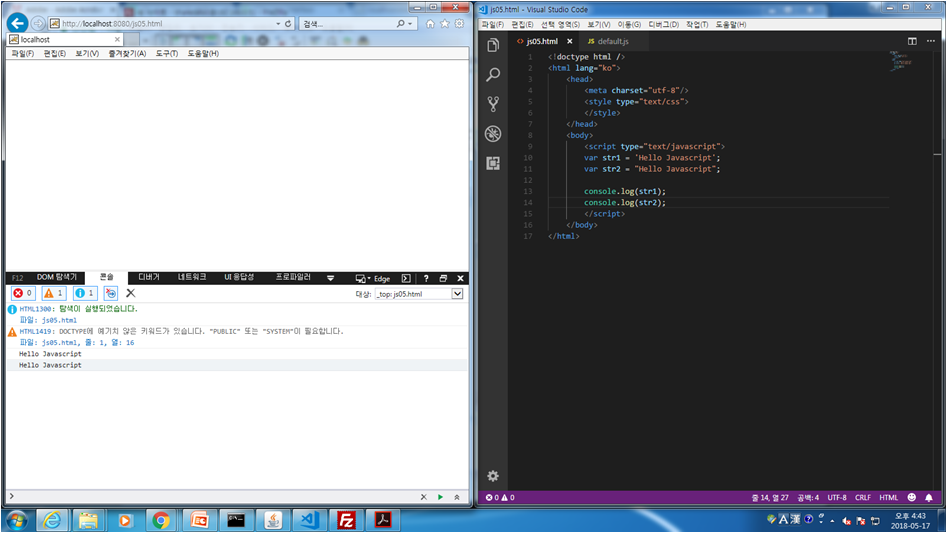Open VS Code notifications bell
The width and height of the screenshot is (947, 533).
point(929,497)
